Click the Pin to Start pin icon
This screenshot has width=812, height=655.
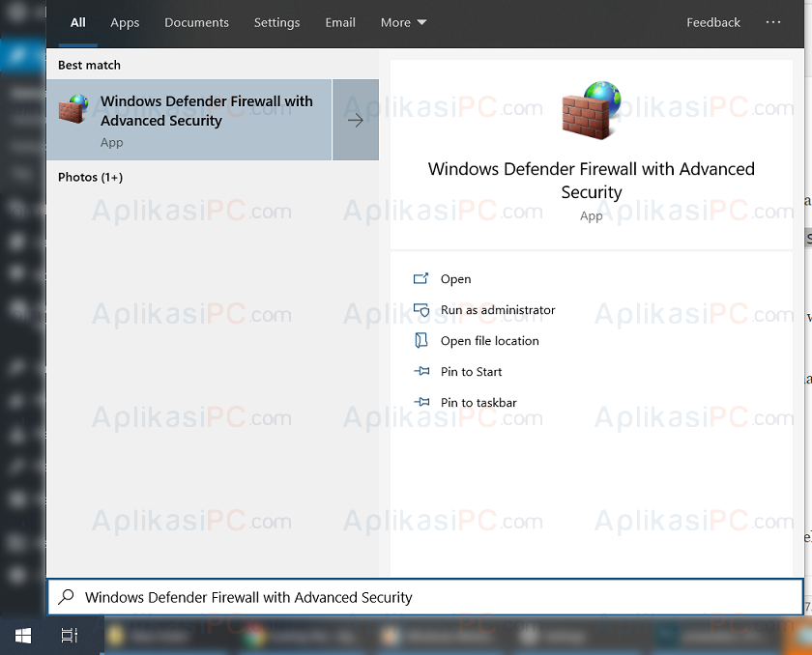tap(421, 371)
